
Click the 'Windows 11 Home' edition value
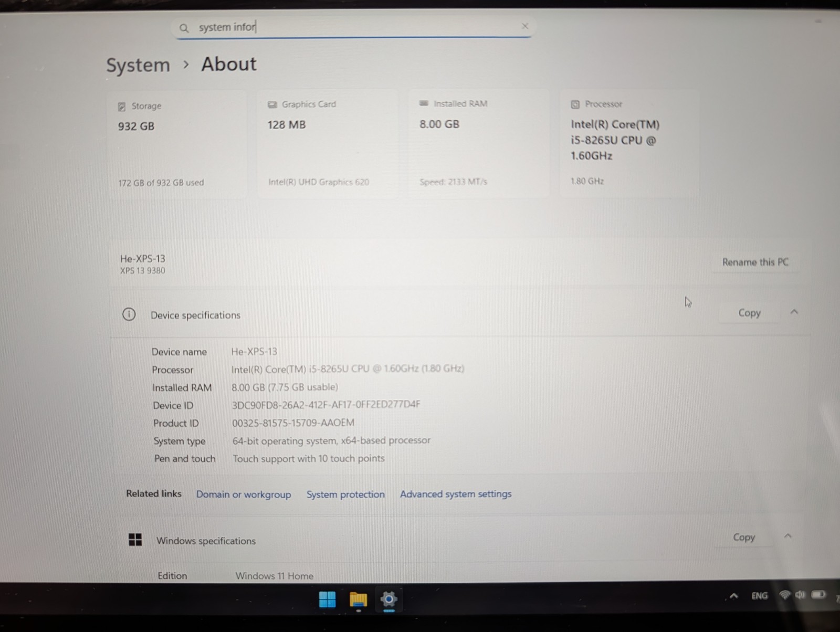275,576
